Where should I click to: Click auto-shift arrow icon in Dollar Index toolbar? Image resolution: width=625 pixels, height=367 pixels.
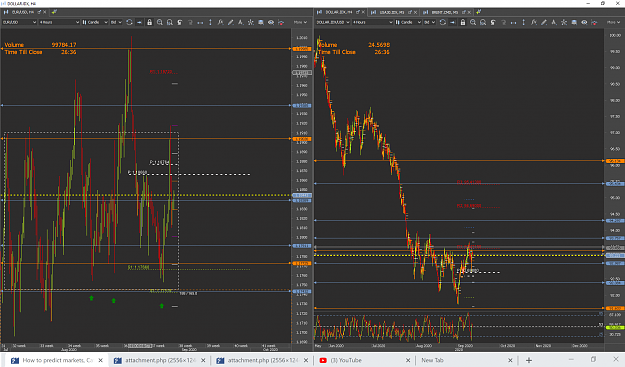point(452,22)
